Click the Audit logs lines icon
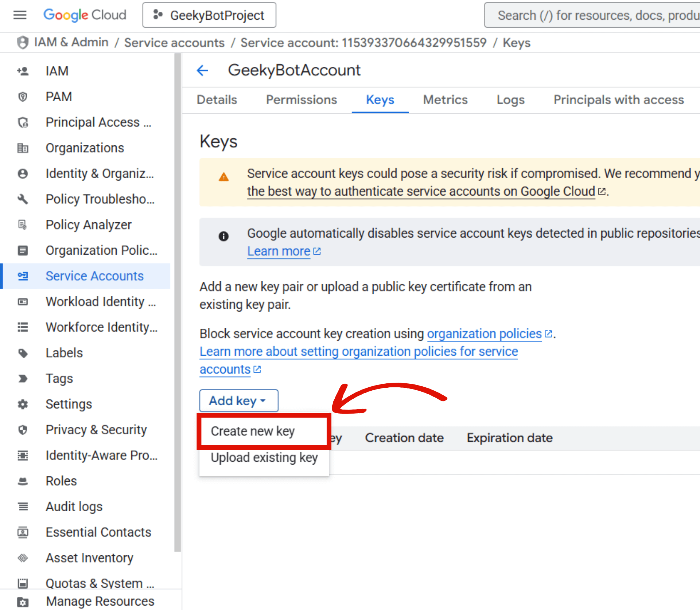 pyautogui.click(x=23, y=507)
